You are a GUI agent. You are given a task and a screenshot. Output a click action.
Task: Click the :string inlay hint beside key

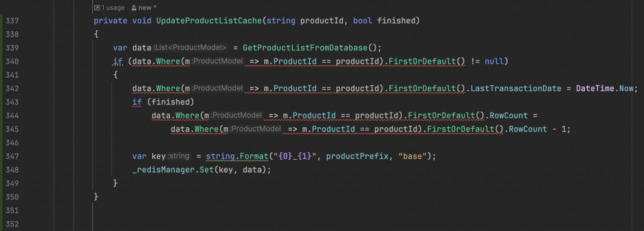(179, 156)
